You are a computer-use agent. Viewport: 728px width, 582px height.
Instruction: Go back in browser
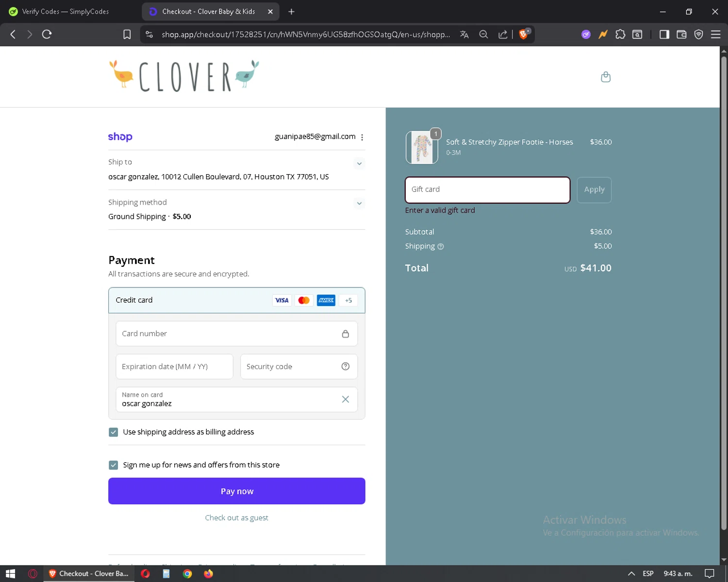coord(13,34)
